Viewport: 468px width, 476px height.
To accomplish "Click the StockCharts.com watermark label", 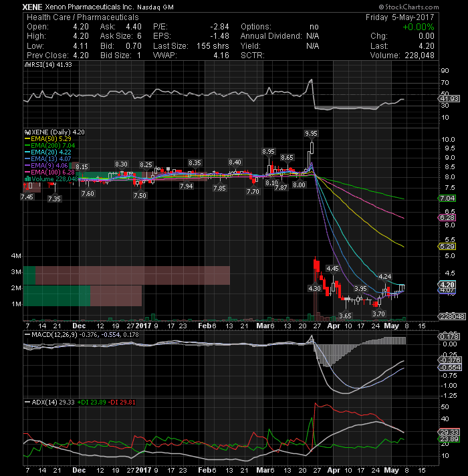I will (408, 7).
